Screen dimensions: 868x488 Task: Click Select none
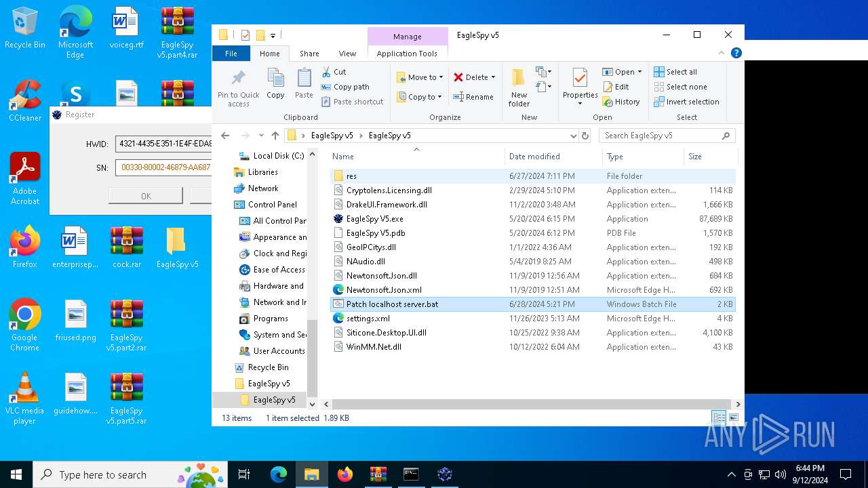(x=680, y=87)
